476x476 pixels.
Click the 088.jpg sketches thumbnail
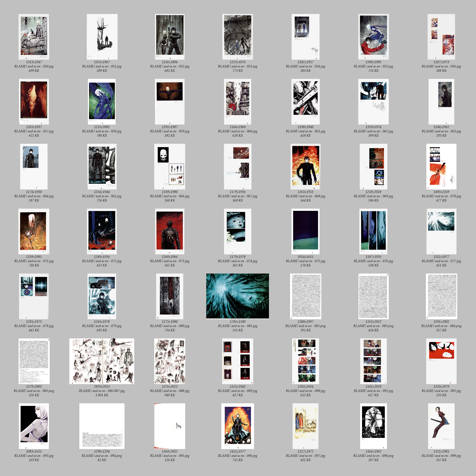click(x=170, y=361)
